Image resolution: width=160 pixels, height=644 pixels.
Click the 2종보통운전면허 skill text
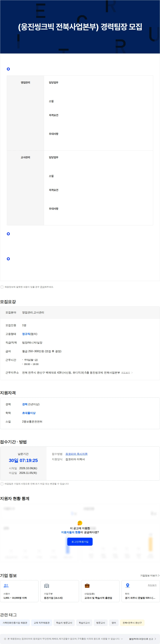click(x=32, y=422)
